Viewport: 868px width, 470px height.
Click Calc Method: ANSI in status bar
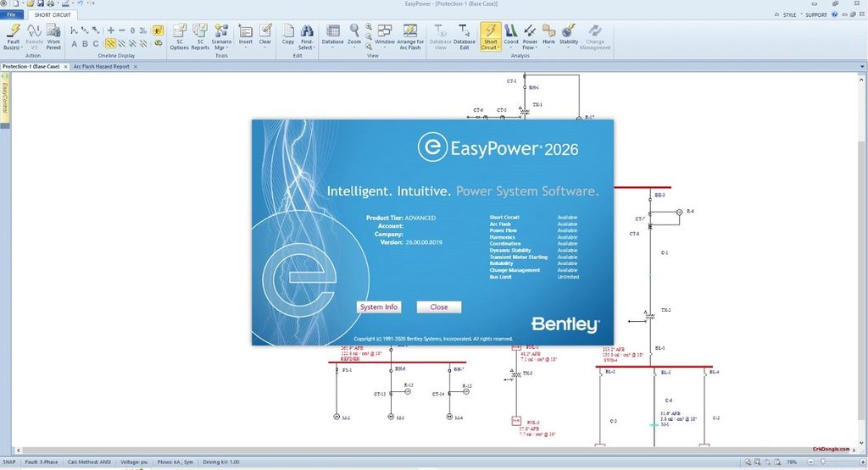pyautogui.click(x=89, y=462)
